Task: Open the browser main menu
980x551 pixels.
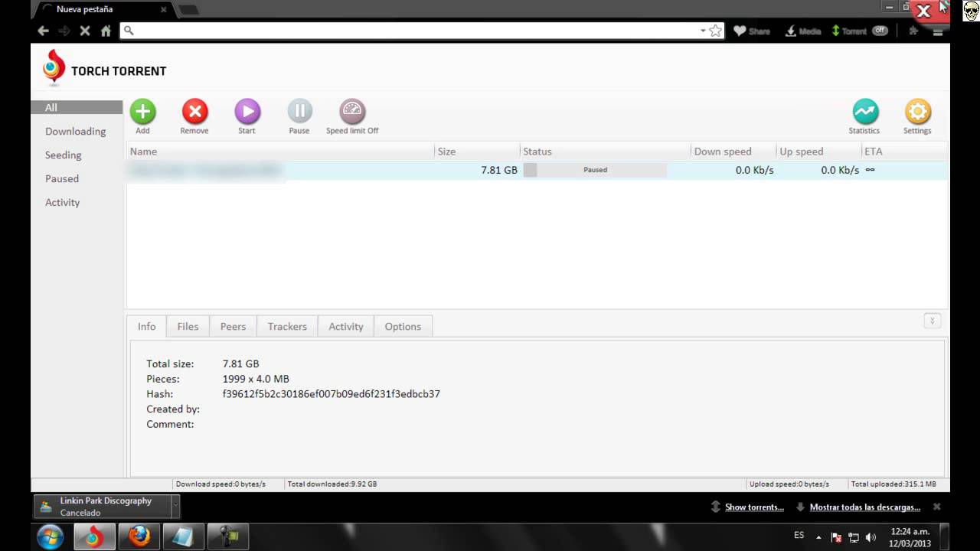Action: click(938, 31)
